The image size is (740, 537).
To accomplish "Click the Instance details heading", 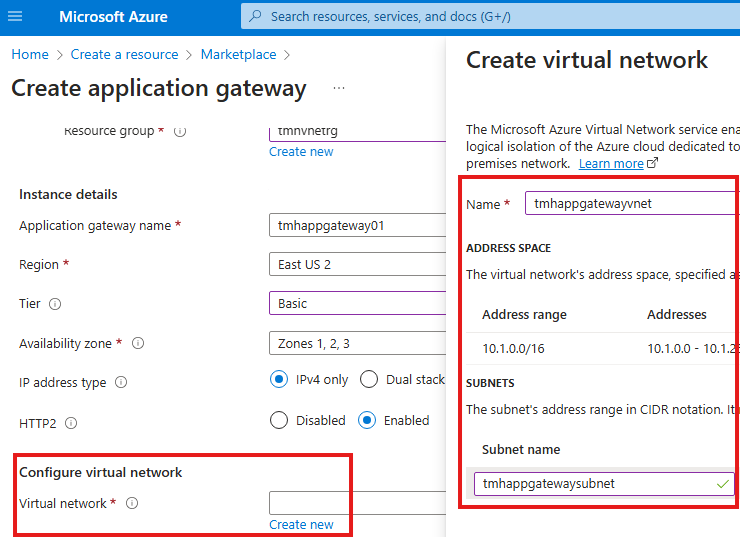I will (x=68, y=194).
